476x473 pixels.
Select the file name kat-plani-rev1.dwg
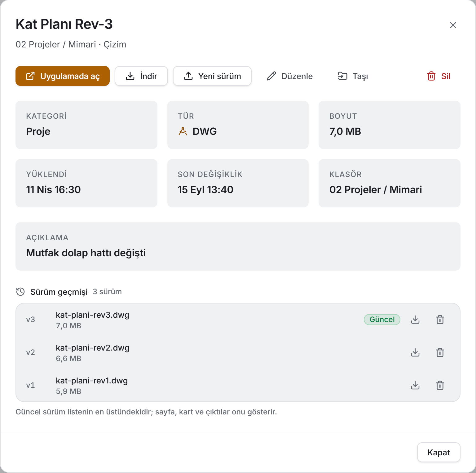(92, 381)
